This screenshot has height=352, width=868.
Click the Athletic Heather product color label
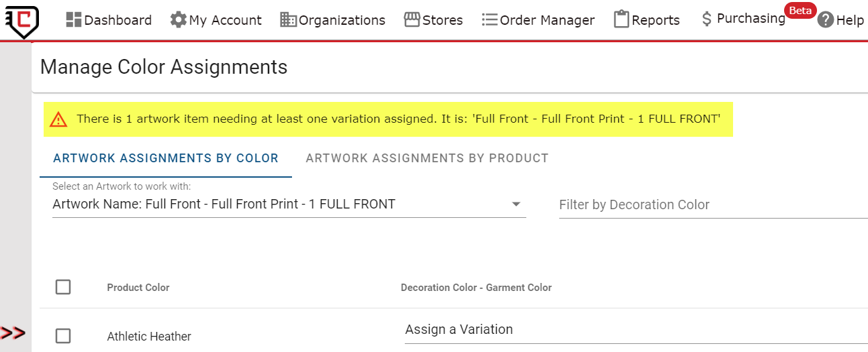pos(149,337)
